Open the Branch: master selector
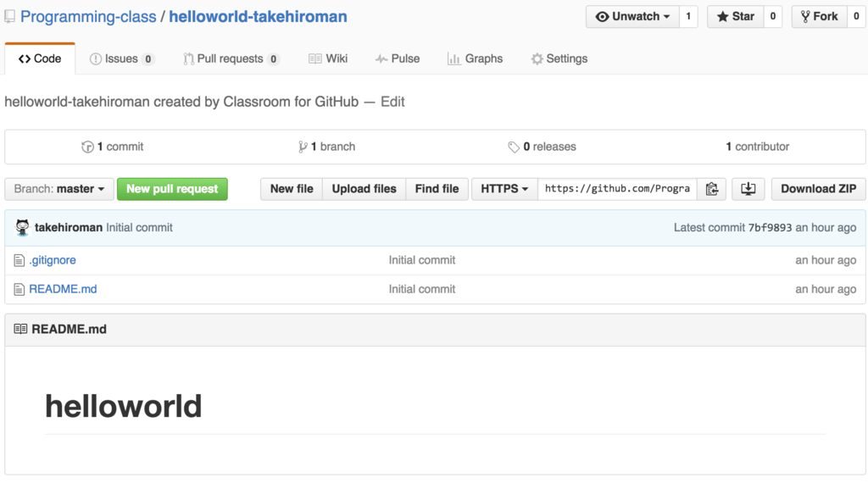Screen dimensions: 868x483 [x=59, y=189]
